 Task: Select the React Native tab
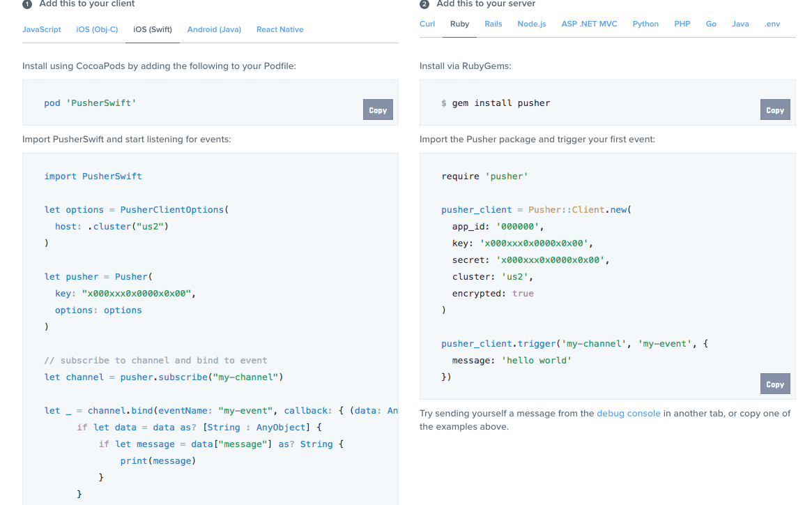click(x=279, y=29)
